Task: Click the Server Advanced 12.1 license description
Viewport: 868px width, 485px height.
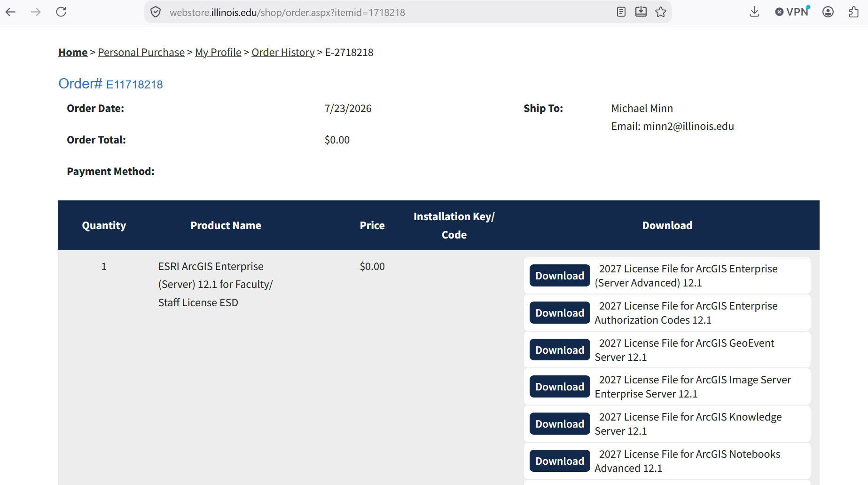Action: click(686, 276)
